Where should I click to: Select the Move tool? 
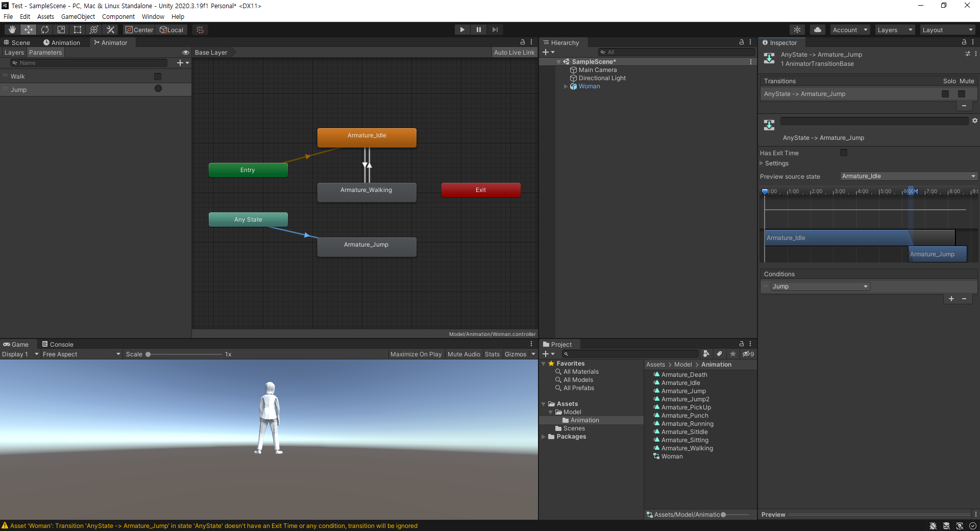pyautogui.click(x=29, y=30)
